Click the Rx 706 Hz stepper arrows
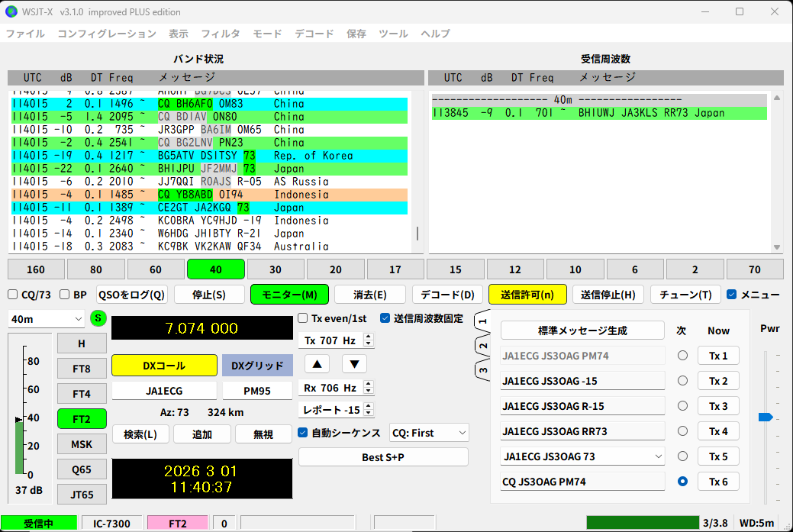 click(x=369, y=388)
